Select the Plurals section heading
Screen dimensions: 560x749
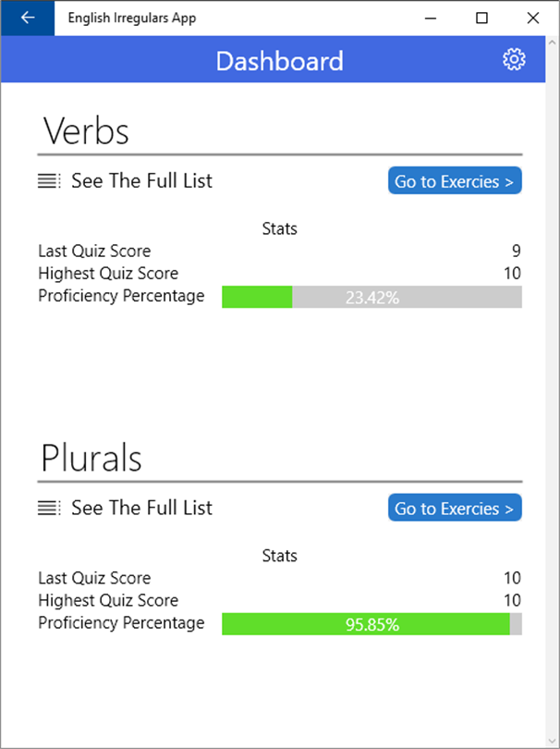click(x=91, y=458)
